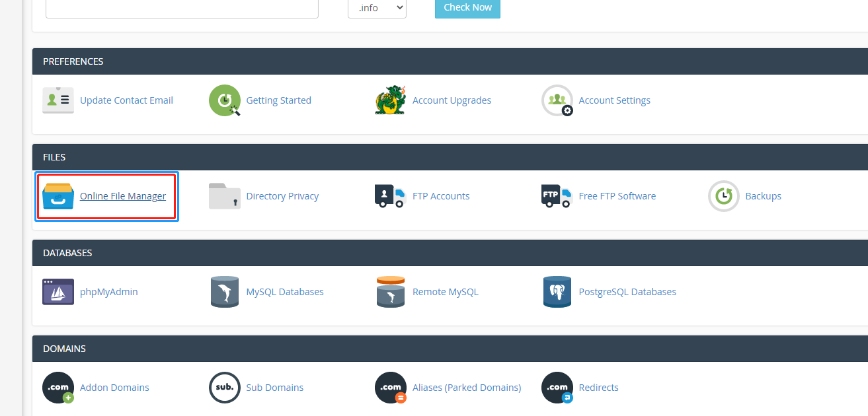Open the Free FTP Software link
The image size is (868, 416).
coord(617,196)
